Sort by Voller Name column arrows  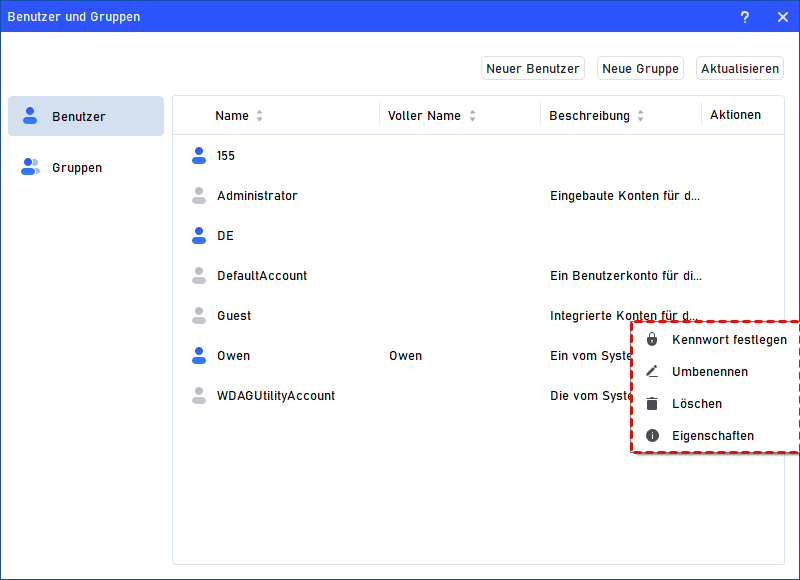pos(472,116)
